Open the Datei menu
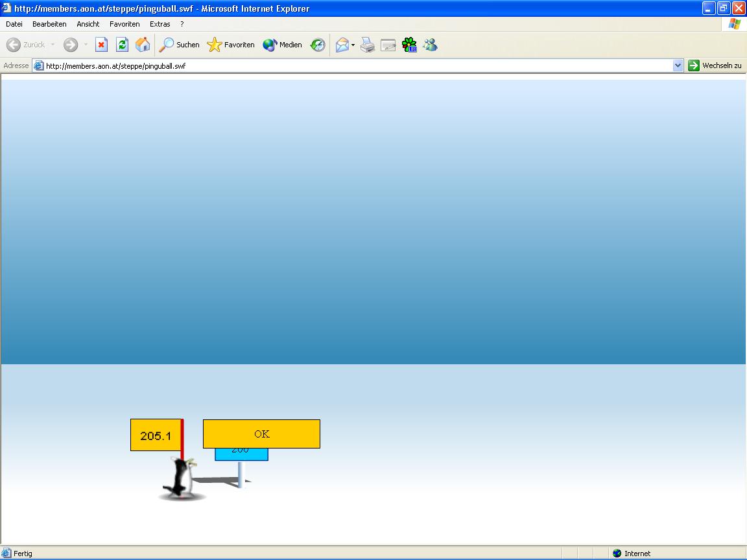Image resolution: width=747 pixels, height=560 pixels. (x=14, y=24)
